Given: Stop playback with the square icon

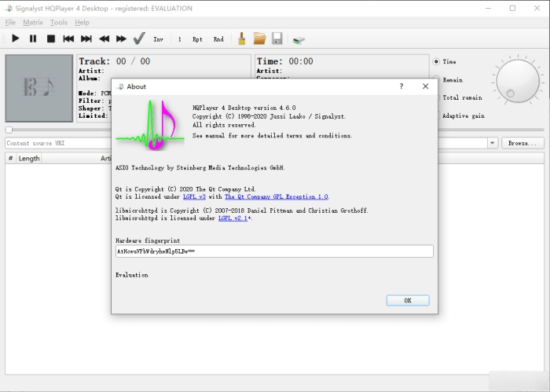Looking at the screenshot, I should [x=50, y=38].
